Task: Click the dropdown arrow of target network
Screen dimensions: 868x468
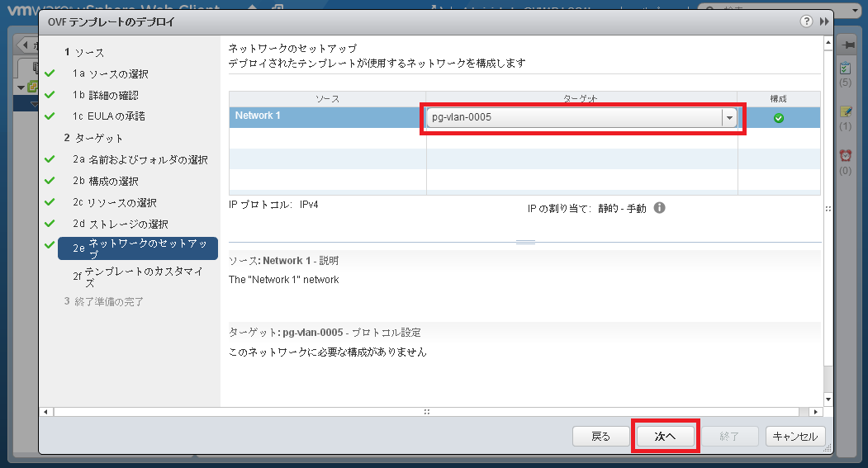Action: click(729, 117)
